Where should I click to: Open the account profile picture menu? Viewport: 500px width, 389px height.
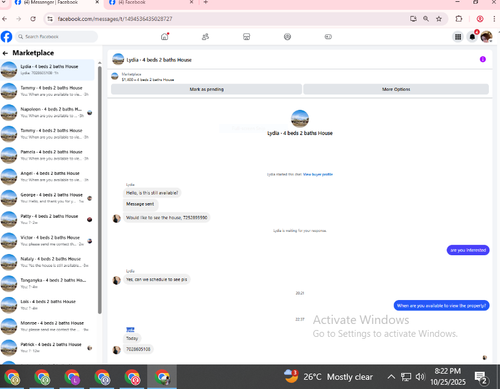486,37
